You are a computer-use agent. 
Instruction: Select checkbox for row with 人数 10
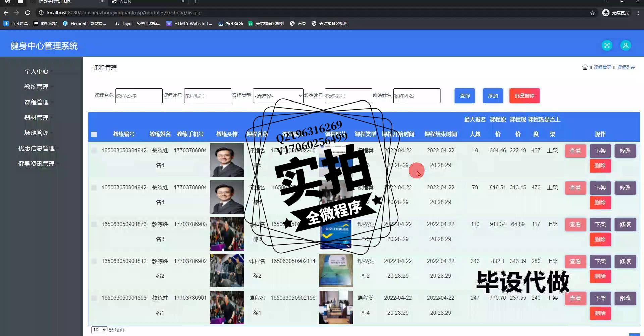coord(94,151)
